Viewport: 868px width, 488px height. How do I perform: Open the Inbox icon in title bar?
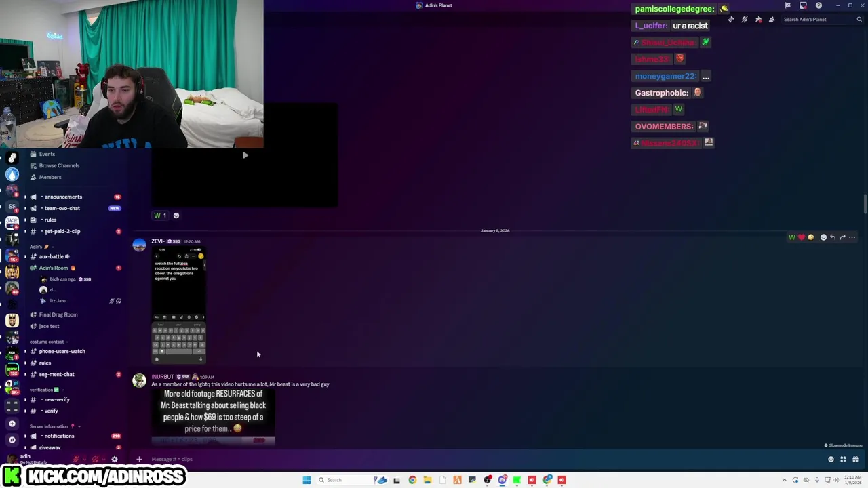pos(803,5)
